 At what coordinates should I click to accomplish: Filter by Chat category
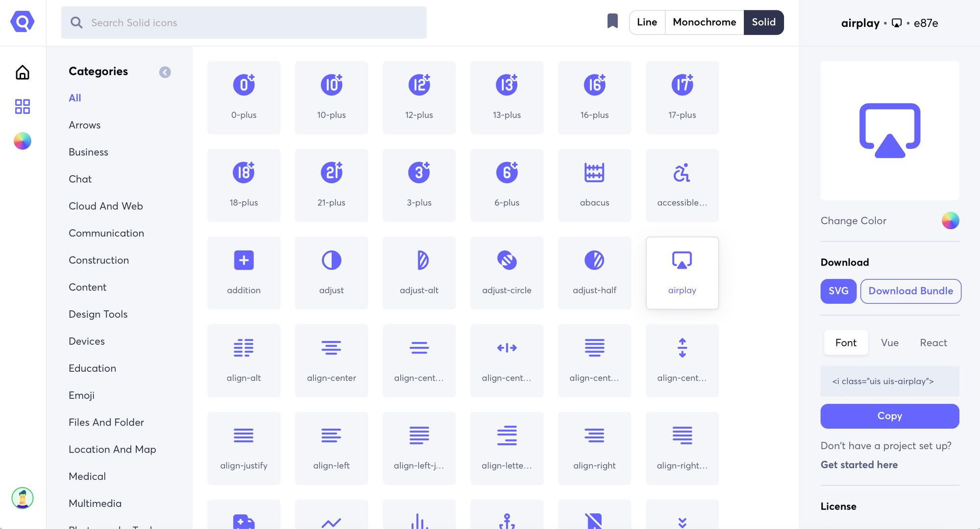pyautogui.click(x=80, y=179)
